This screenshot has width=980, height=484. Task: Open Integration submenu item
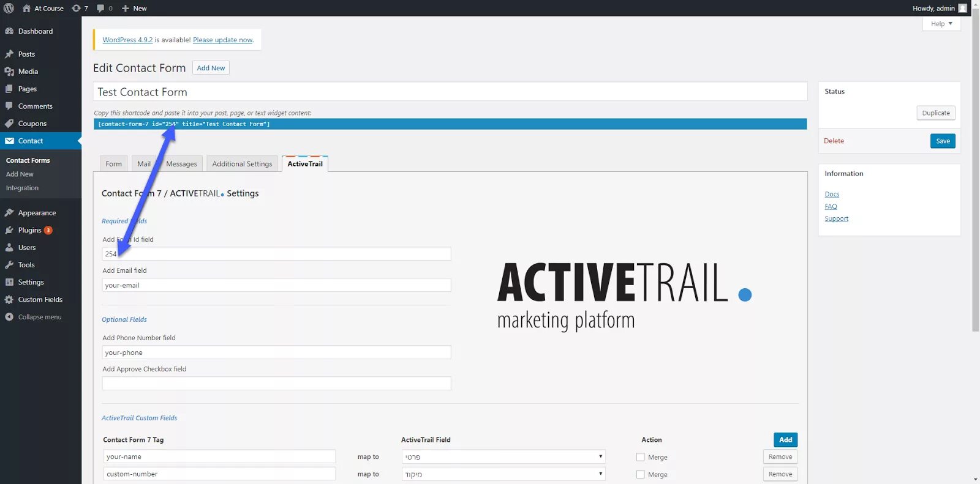click(22, 188)
